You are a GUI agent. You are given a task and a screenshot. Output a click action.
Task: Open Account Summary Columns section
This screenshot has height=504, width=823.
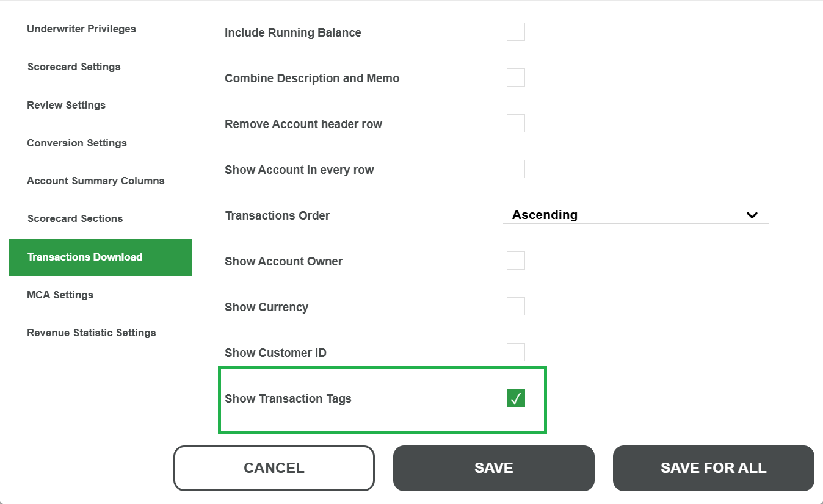pyautogui.click(x=96, y=181)
